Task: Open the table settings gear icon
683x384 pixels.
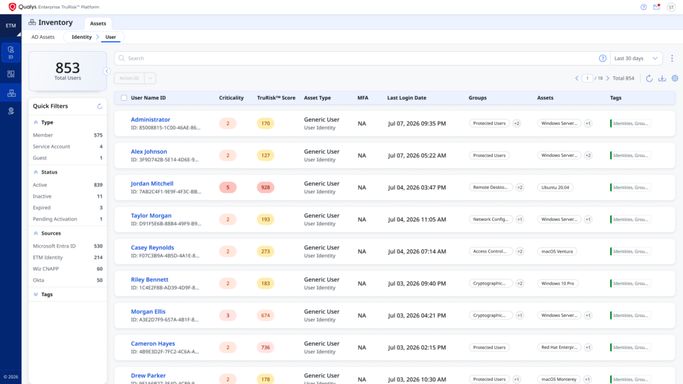Action: tap(675, 78)
